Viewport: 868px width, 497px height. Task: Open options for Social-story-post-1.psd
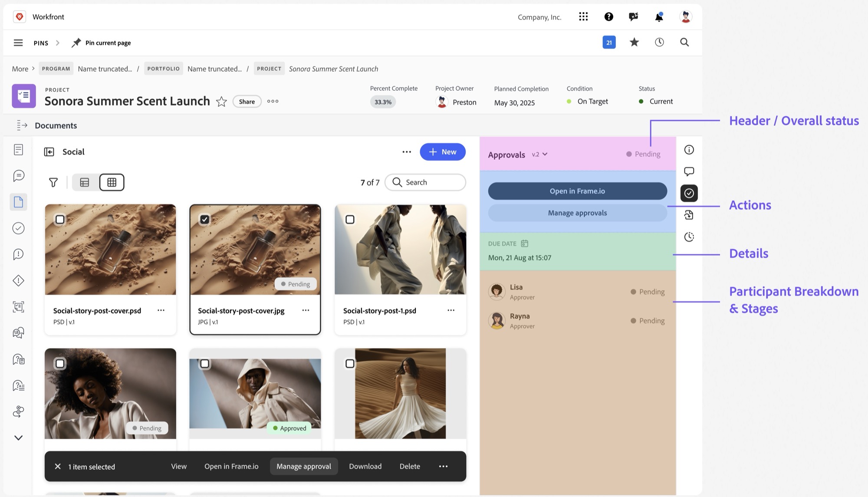[451, 310]
